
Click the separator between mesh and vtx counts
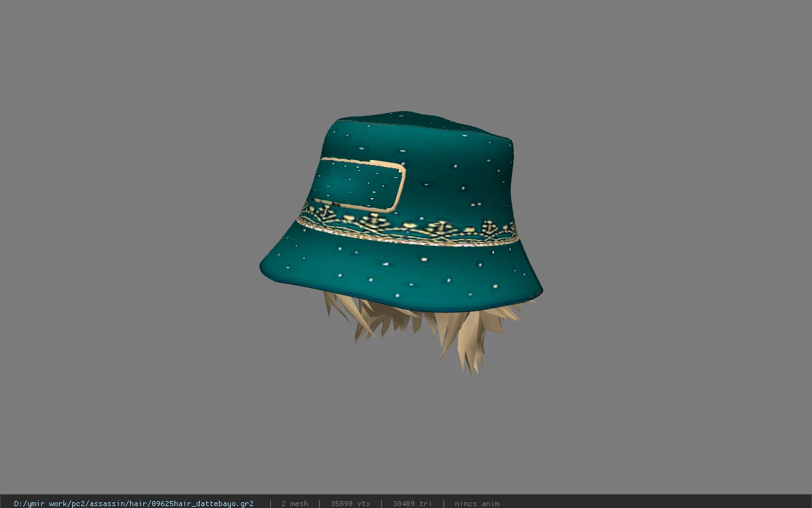click(x=319, y=504)
